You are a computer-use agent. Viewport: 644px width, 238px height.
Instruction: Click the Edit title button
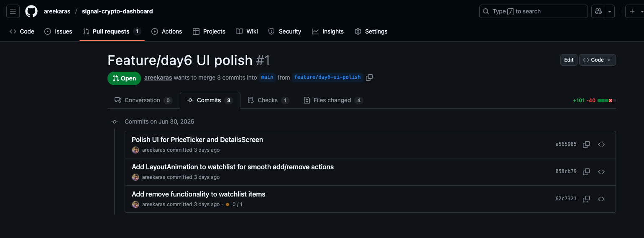coord(569,60)
